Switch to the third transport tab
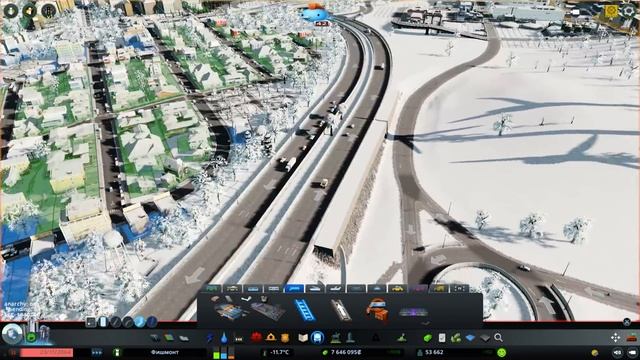The height and width of the screenshot is (360, 640). pos(253,289)
